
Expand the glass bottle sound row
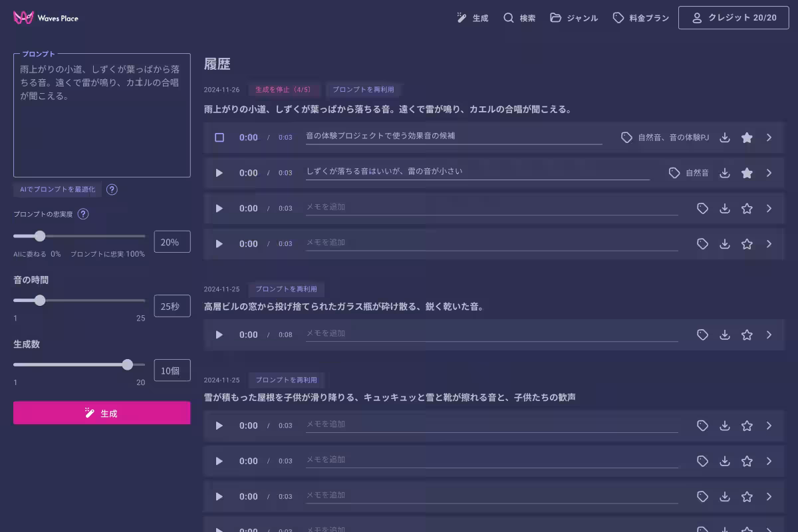[x=769, y=334]
